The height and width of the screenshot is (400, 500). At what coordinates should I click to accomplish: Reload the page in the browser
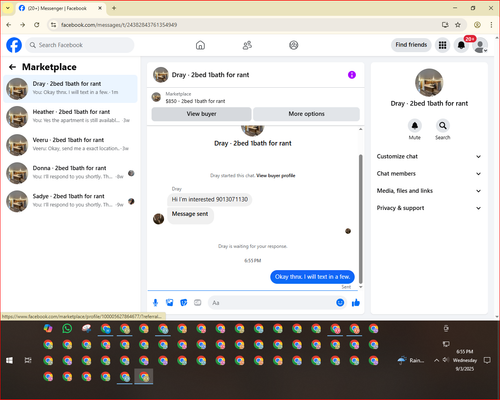pos(37,25)
